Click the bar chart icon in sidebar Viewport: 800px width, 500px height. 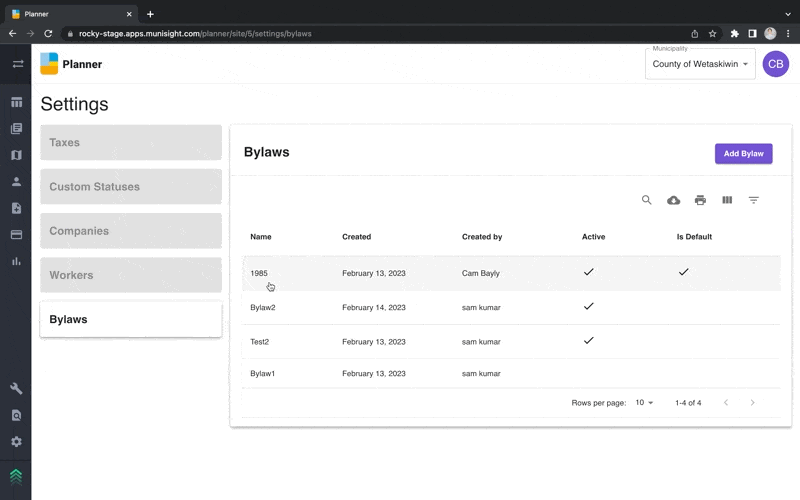click(x=16, y=261)
